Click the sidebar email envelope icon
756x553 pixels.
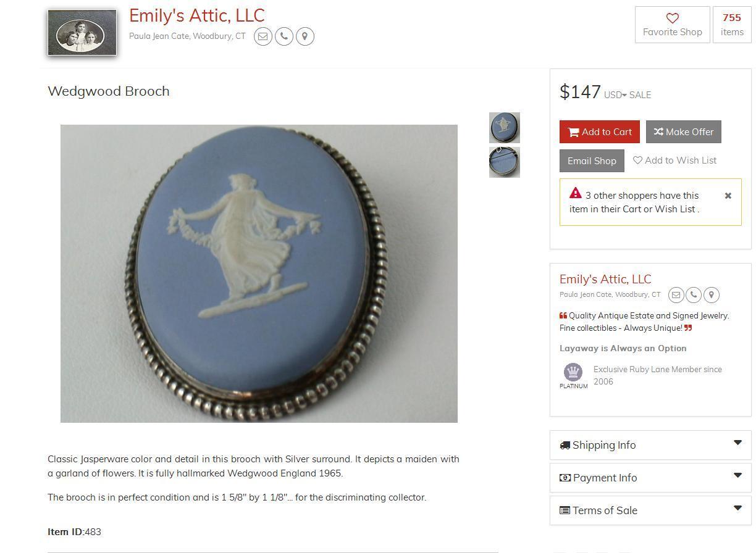(676, 295)
